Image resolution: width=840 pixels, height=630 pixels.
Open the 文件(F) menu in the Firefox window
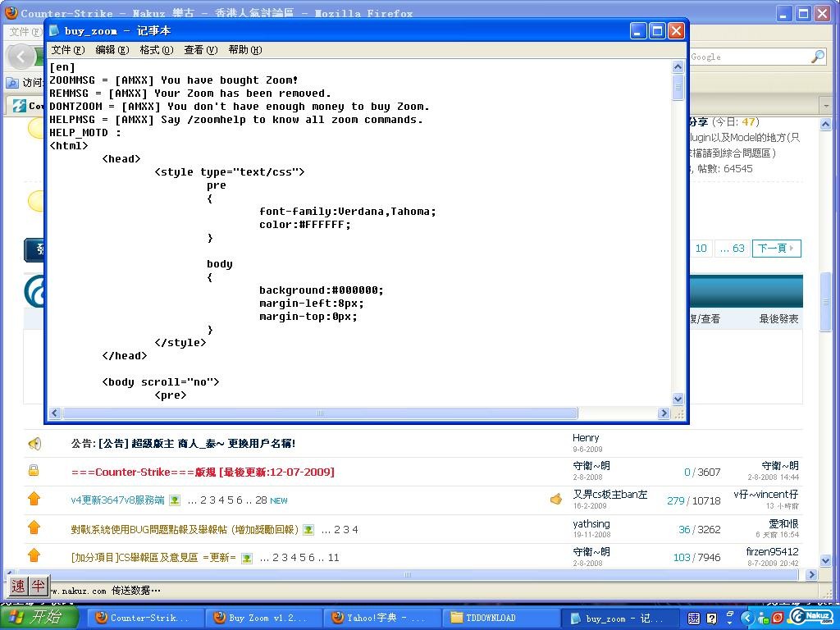[x=25, y=32]
